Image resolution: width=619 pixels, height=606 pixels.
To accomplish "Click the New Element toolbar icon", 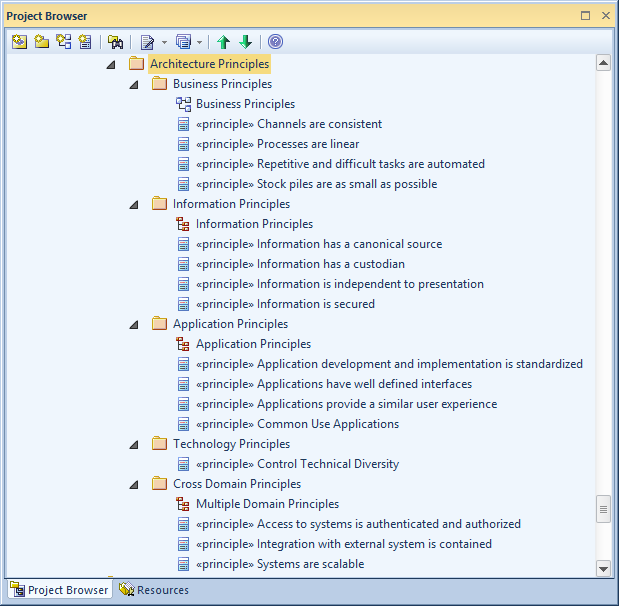I will [85, 42].
